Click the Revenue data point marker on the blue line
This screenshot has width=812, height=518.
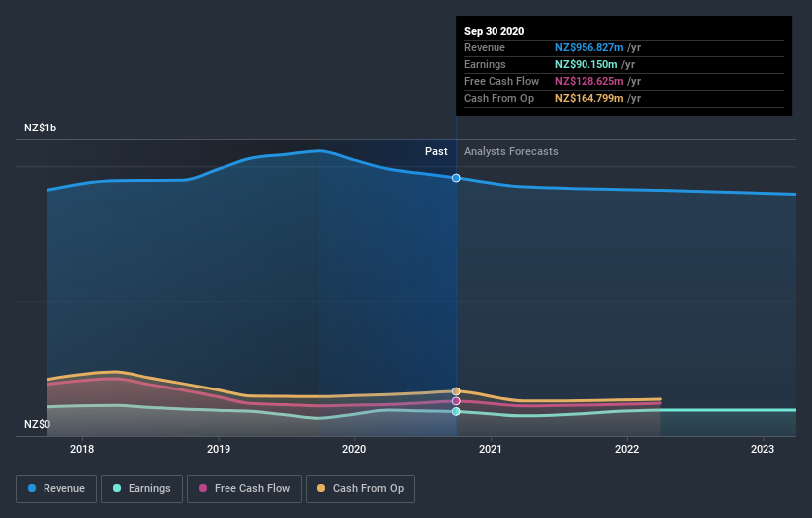pyautogui.click(x=456, y=178)
